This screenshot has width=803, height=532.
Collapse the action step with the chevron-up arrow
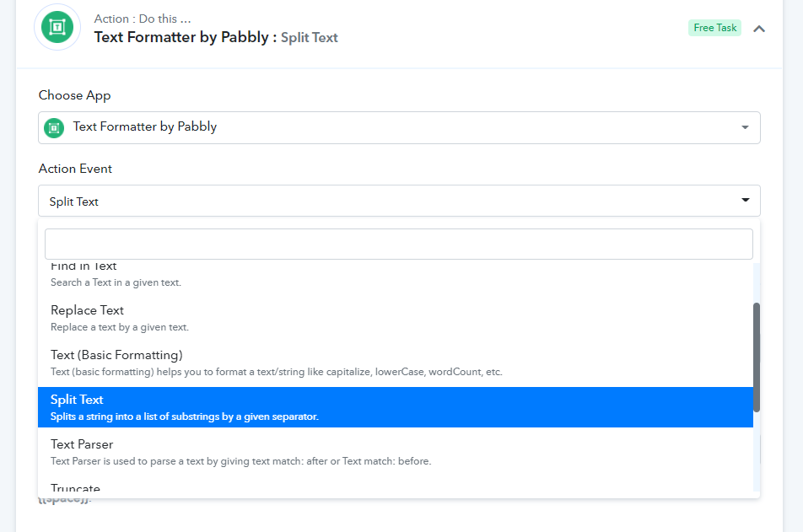point(759,29)
